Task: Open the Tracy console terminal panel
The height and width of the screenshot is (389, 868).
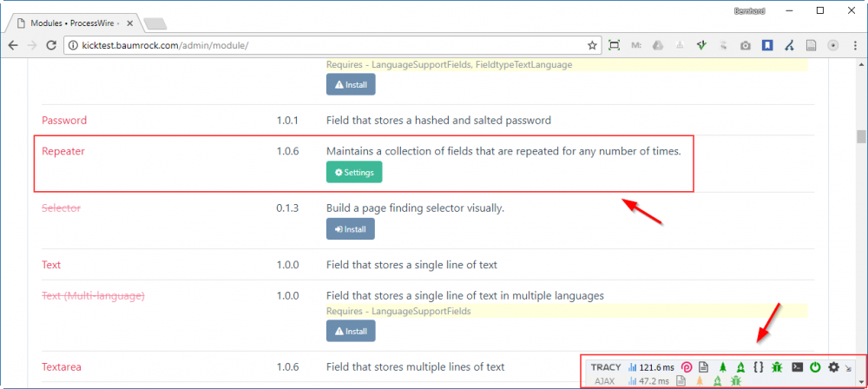Action: [x=797, y=366]
